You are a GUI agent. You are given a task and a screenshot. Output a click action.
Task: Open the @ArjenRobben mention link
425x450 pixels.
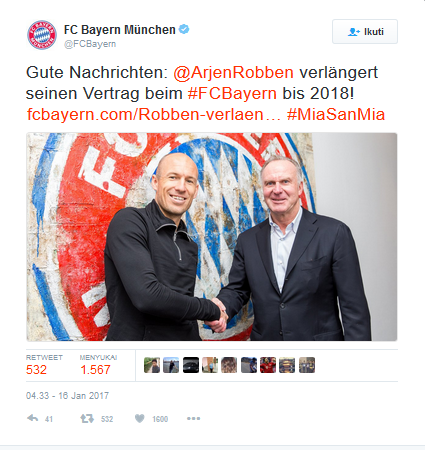[233, 72]
